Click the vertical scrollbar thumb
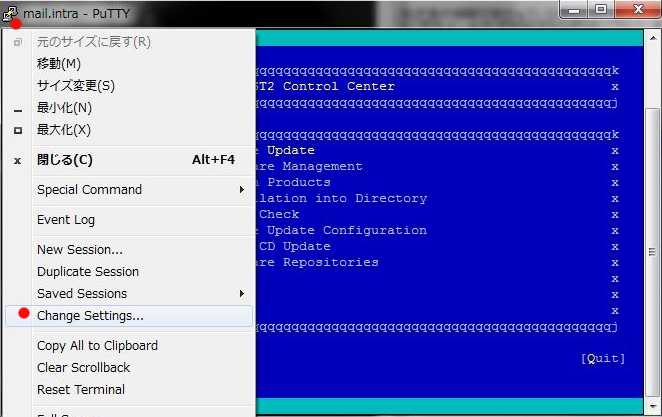662x417 pixels. [x=653, y=252]
